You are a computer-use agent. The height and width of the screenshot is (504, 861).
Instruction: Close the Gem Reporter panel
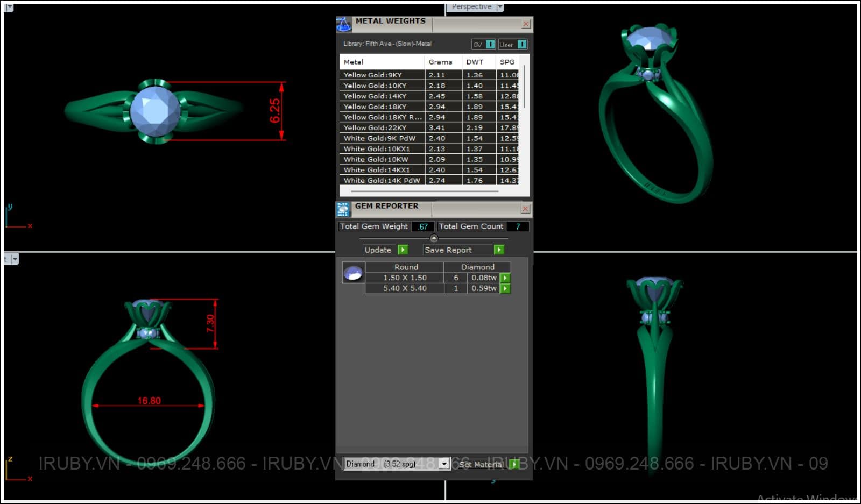point(526,209)
